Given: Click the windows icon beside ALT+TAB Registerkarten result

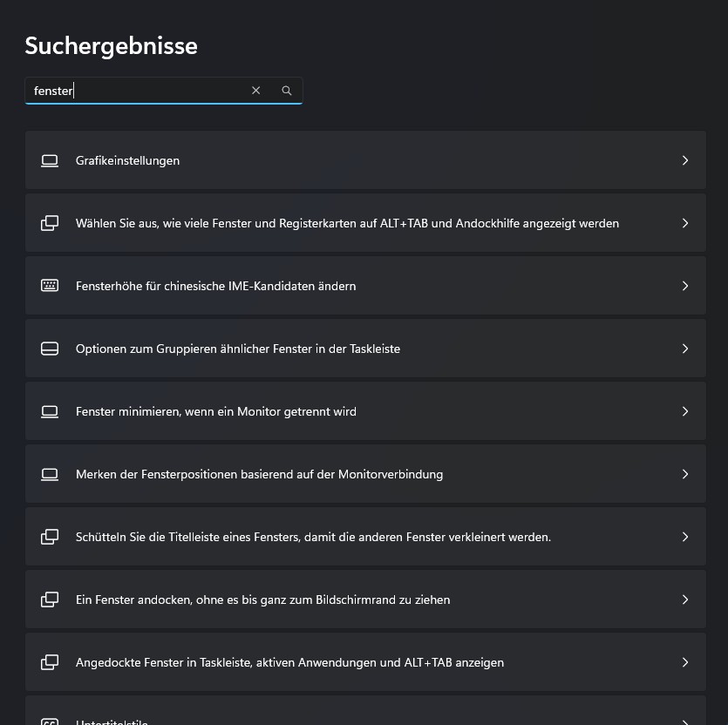Looking at the screenshot, I should [50, 223].
